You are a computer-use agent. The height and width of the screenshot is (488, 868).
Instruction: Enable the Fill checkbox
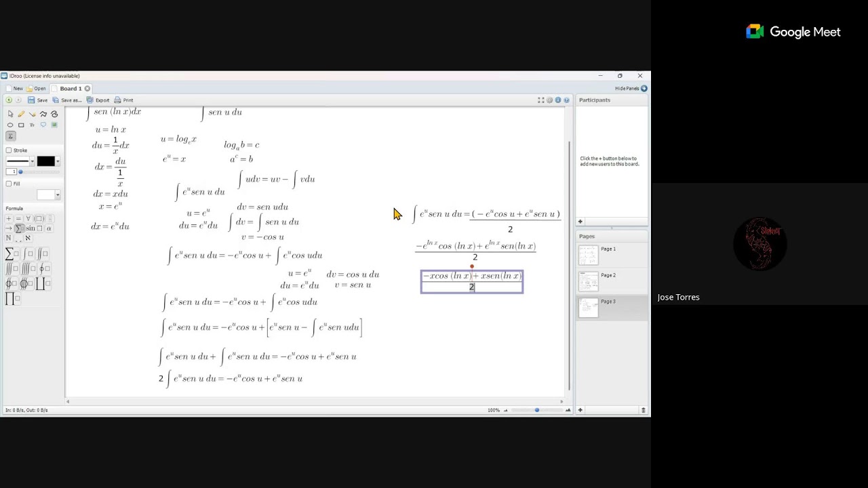pyautogui.click(x=9, y=184)
